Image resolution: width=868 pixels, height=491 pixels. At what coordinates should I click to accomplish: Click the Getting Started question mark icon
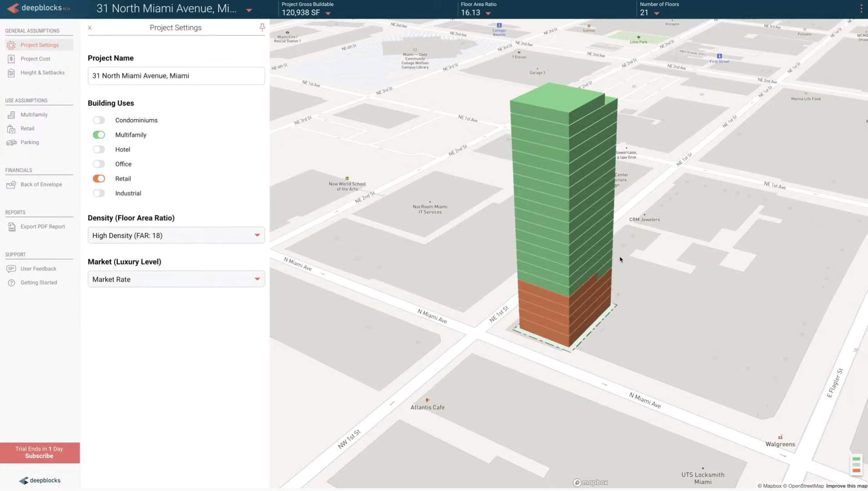pyautogui.click(x=11, y=283)
